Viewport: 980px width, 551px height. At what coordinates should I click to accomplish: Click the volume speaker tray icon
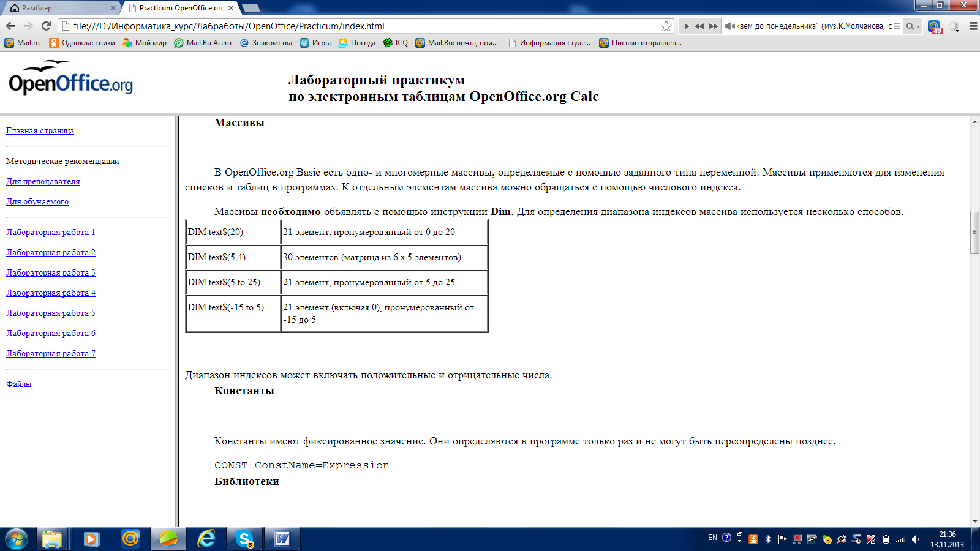coord(915,539)
